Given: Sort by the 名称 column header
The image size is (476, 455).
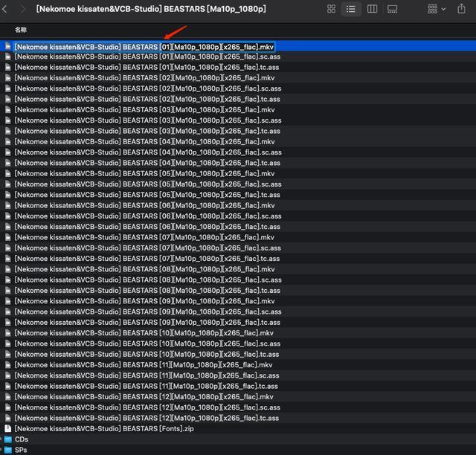Looking at the screenshot, I should click(21, 30).
